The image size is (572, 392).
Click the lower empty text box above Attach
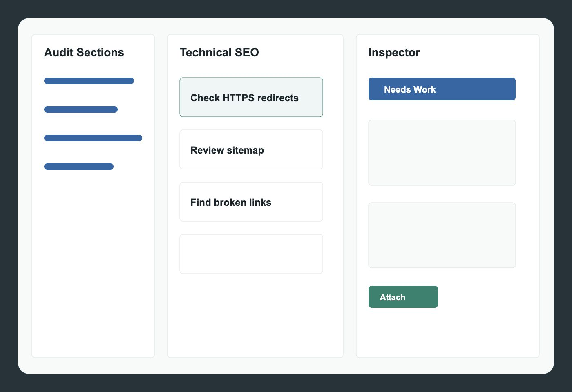click(442, 235)
